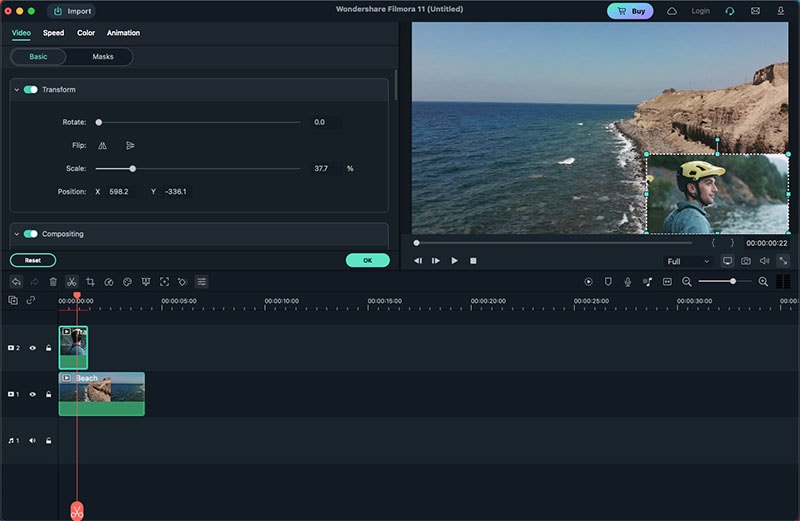Open the Audio Mixer music note icon
The height and width of the screenshot is (521, 800).
click(x=647, y=282)
